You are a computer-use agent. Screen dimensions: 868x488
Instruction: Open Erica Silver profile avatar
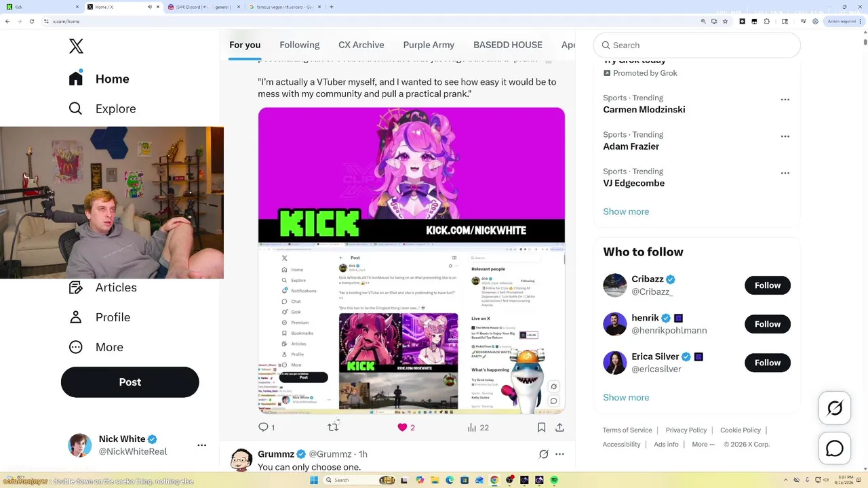pos(615,363)
